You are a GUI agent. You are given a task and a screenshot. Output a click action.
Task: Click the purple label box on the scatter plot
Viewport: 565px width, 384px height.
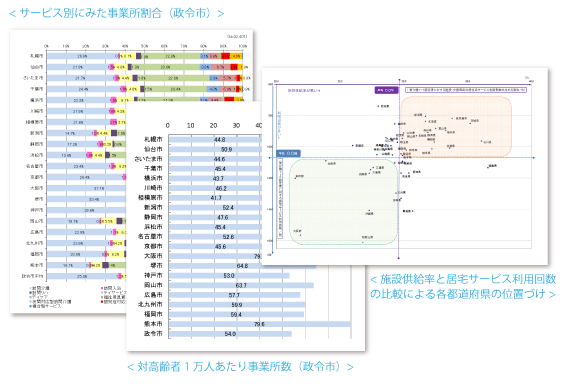tap(387, 90)
